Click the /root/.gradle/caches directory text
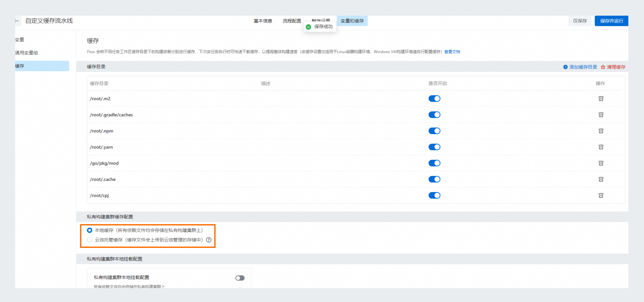 click(111, 115)
